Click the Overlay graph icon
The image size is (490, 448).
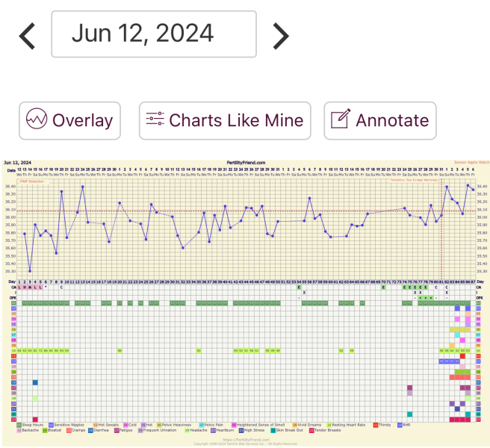pyautogui.click(x=37, y=120)
